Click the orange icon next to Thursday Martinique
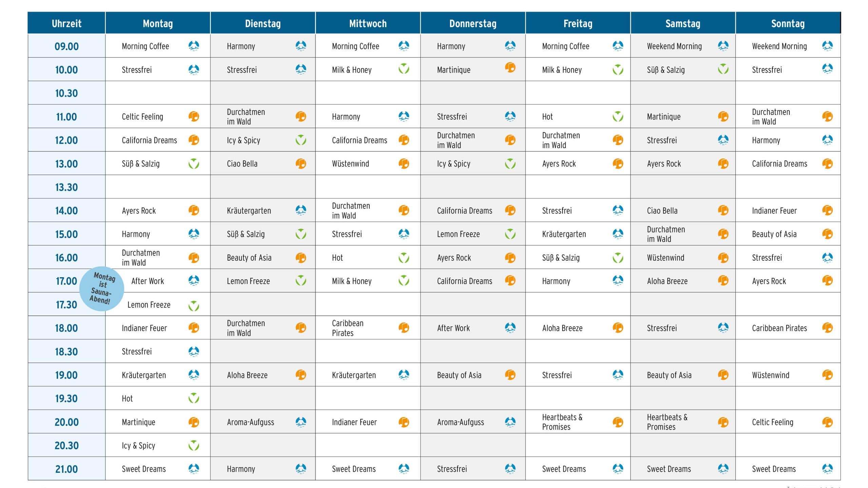The image size is (868, 488). (x=510, y=67)
